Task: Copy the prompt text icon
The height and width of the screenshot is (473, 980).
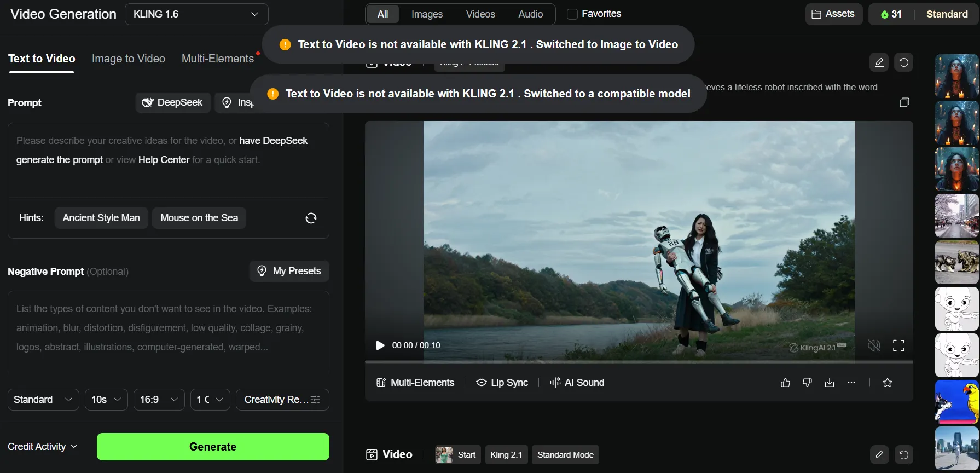Action: pyautogui.click(x=904, y=102)
